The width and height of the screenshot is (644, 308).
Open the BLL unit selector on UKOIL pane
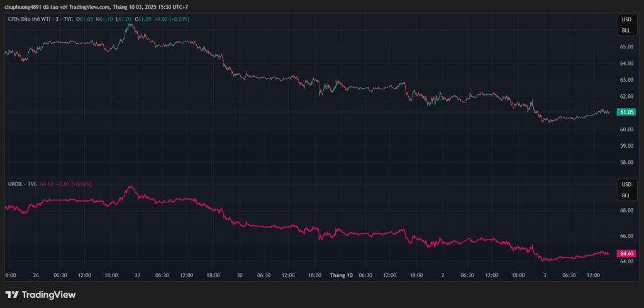point(626,195)
